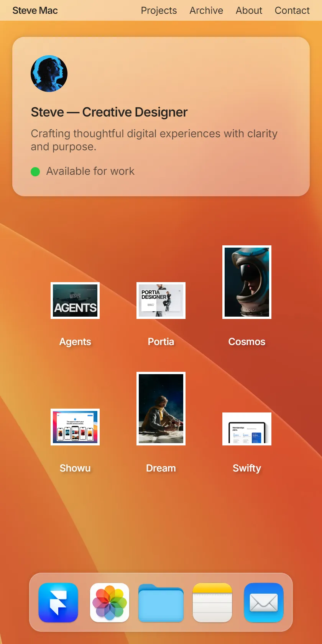
Task: Open the blue Folder icon in dock
Action: 161,603
